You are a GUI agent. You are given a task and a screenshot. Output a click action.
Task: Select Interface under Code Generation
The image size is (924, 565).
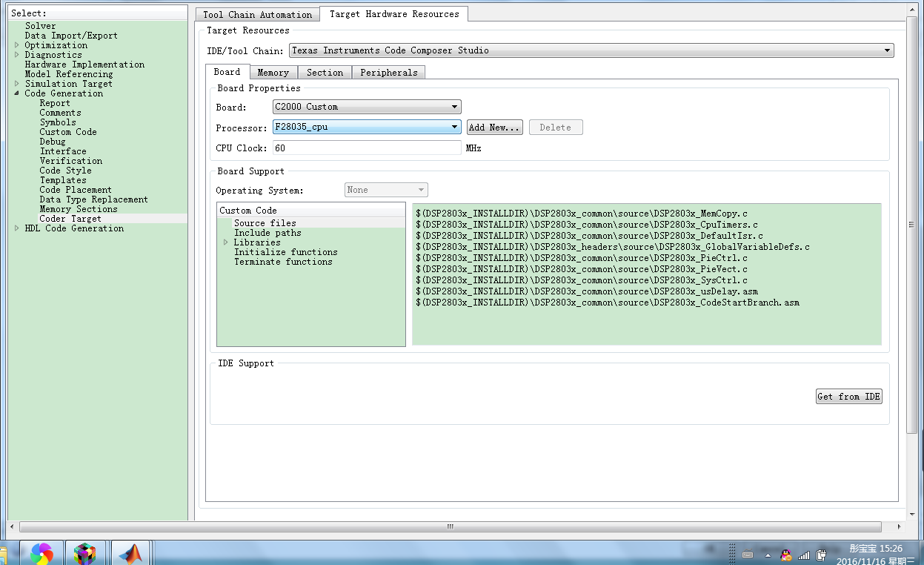coord(63,151)
